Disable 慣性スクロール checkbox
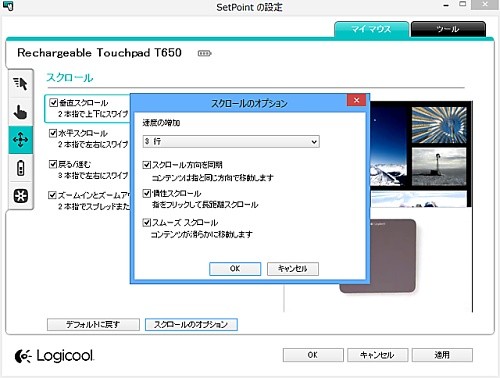Image resolution: width=500 pixels, height=378 pixels. click(147, 193)
